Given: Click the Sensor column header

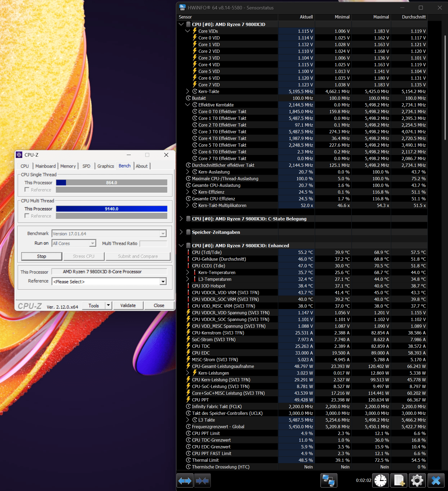Looking at the screenshot, I should [227, 17].
